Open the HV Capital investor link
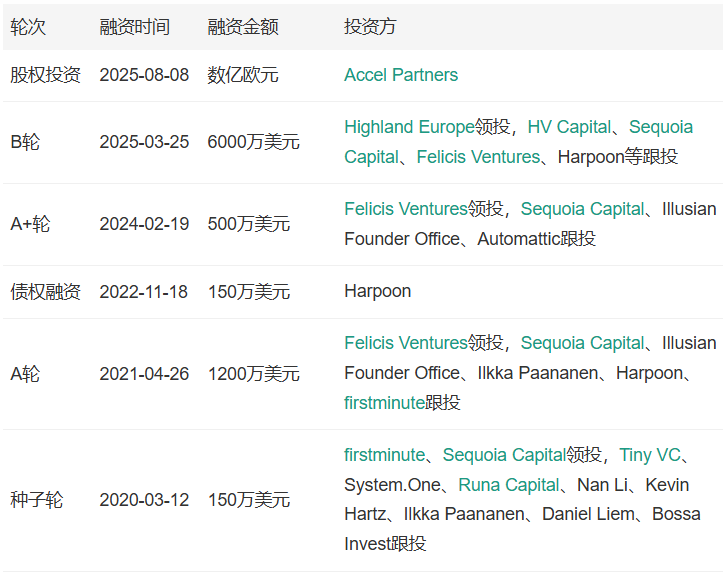The width and height of the screenshot is (723, 573). click(568, 127)
